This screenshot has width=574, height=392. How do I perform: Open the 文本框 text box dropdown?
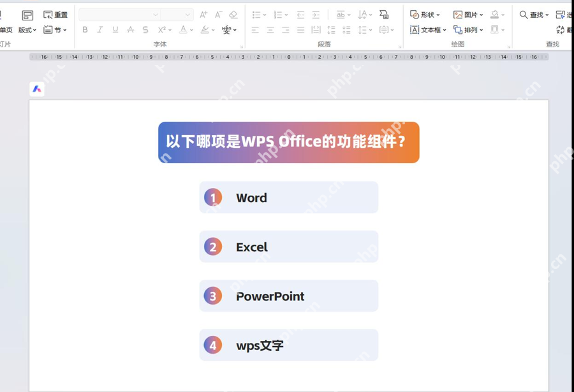(428, 30)
